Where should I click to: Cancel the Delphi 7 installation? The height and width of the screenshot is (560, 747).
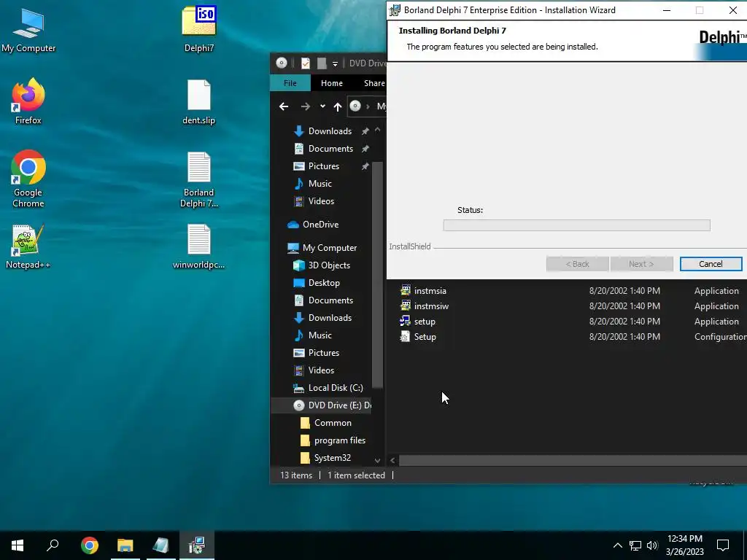[x=711, y=264]
